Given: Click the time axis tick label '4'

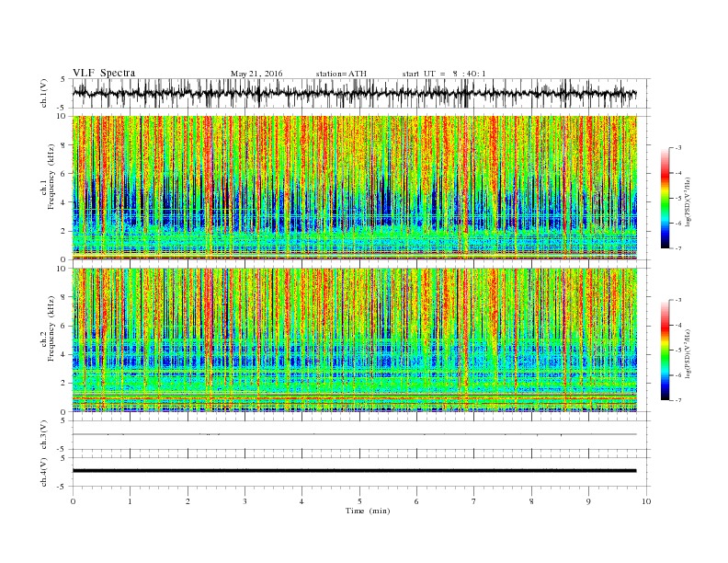Looking at the screenshot, I should pyautogui.click(x=301, y=501).
